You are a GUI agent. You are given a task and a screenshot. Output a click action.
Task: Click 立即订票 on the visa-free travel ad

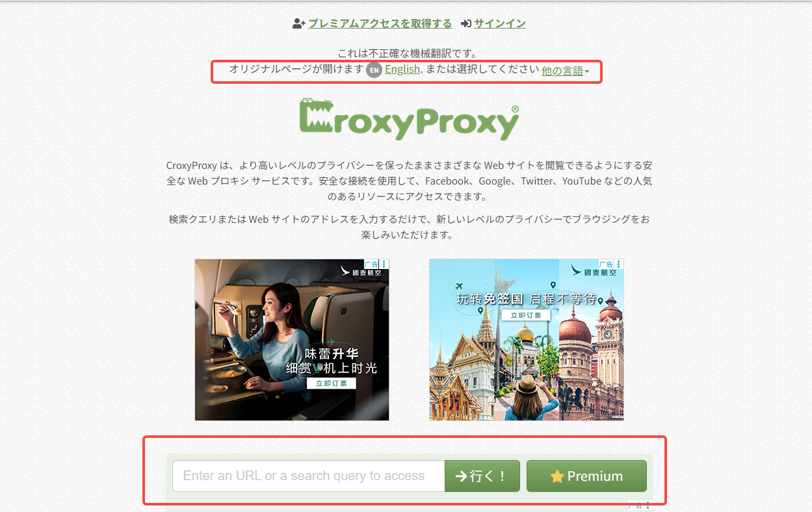point(526,315)
